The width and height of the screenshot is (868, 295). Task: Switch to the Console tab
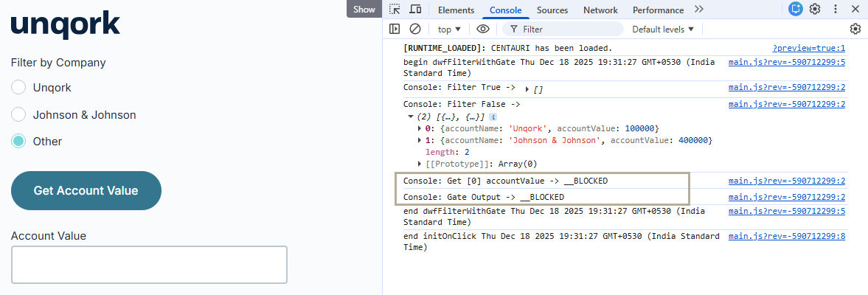point(505,10)
